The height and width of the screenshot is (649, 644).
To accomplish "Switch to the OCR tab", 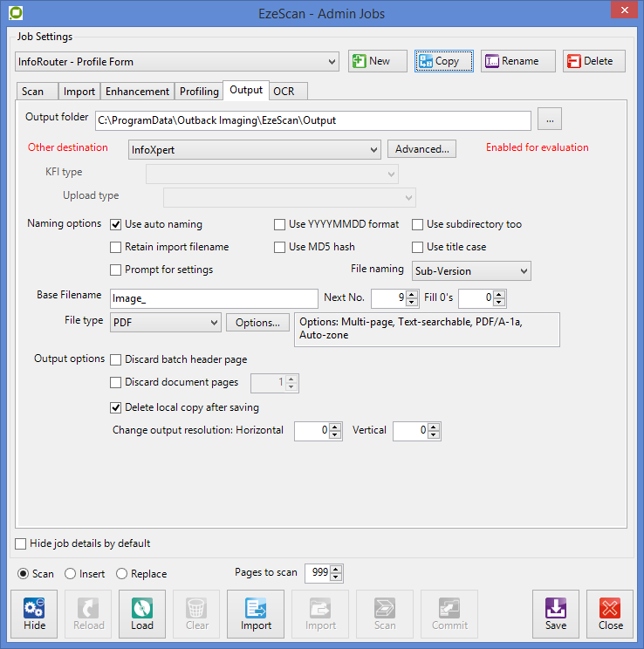I will (x=284, y=91).
